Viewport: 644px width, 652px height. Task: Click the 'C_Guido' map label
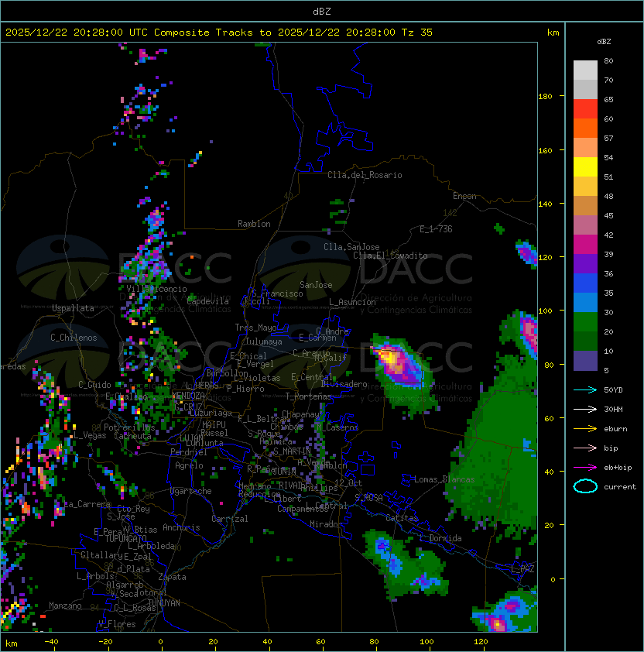pos(94,385)
